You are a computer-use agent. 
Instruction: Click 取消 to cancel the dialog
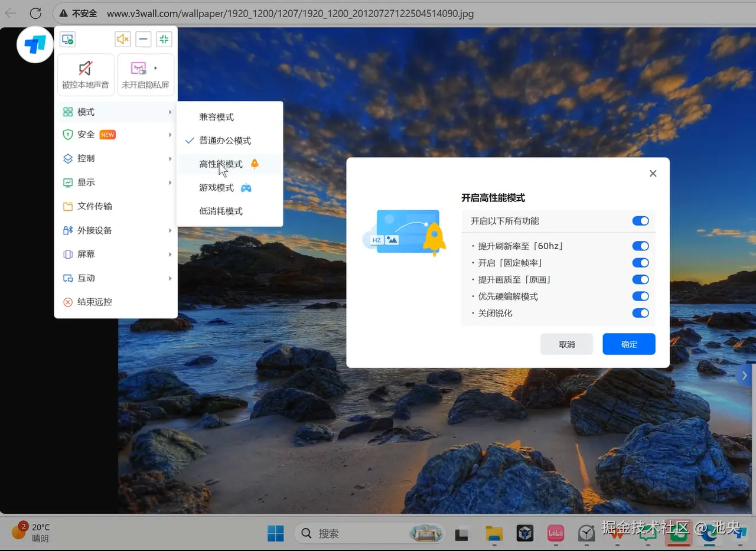[566, 344]
